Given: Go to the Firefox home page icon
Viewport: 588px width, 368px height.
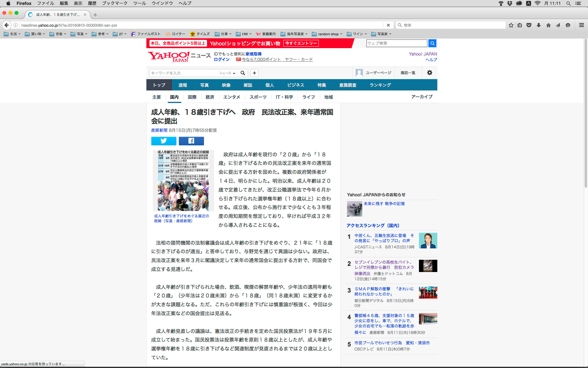Looking at the screenshot, I should pos(548,25).
